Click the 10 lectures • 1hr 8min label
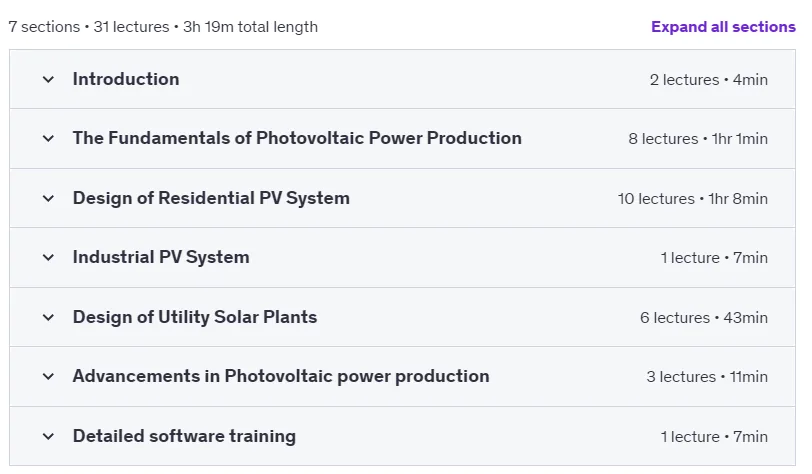 (692, 199)
